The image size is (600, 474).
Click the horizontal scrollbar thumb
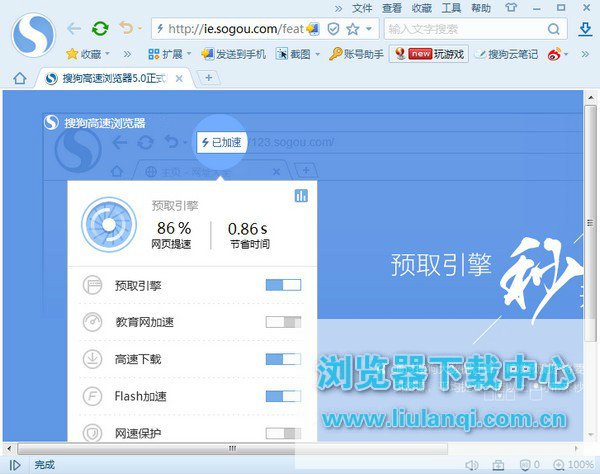tap(232, 448)
